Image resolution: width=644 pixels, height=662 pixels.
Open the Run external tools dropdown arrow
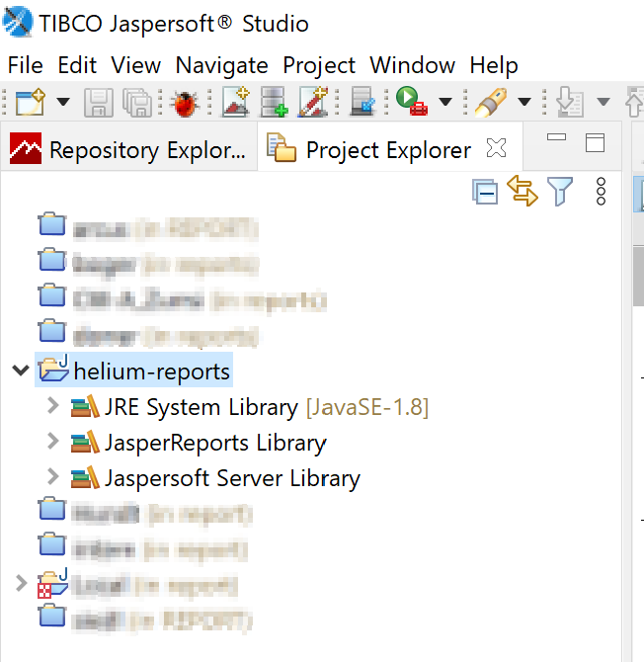point(444,102)
